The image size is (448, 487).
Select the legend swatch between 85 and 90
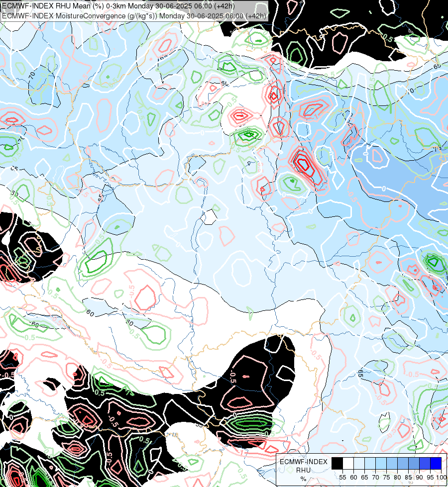(x=414, y=463)
